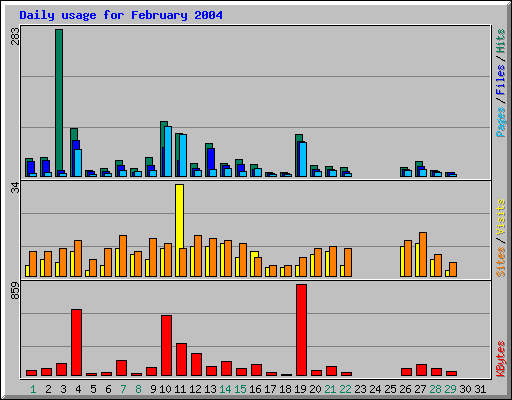Click the 'Pages' legend label
Viewport: 512px width, 400px height.
(x=500, y=122)
